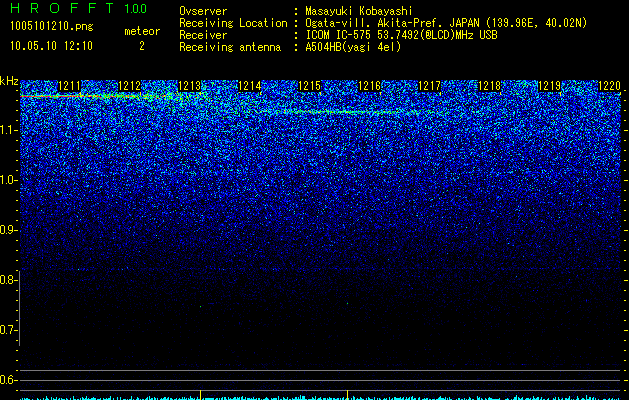629x400 pixels.
Task: Click the 0.7 kHz axis label
Action: (8, 330)
